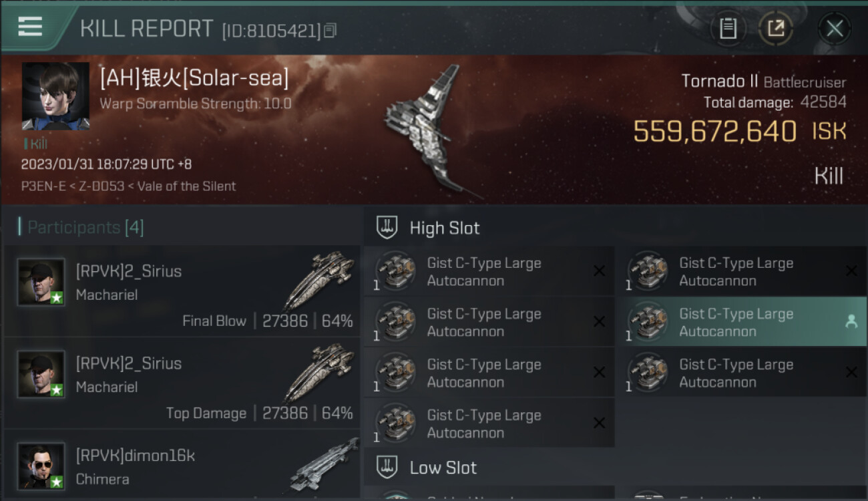868x501 pixels.
Task: Click the Tornado II ship image
Action: pos(427,130)
